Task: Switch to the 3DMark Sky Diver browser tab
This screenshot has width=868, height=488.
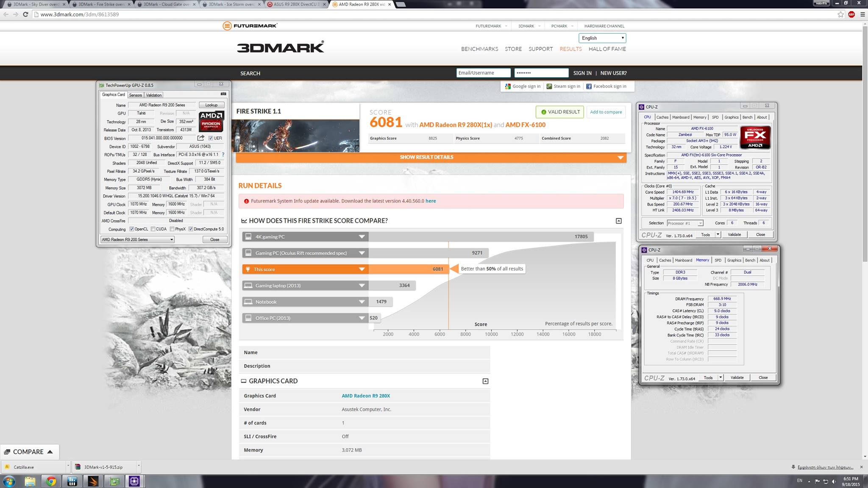Action: tap(36, 4)
